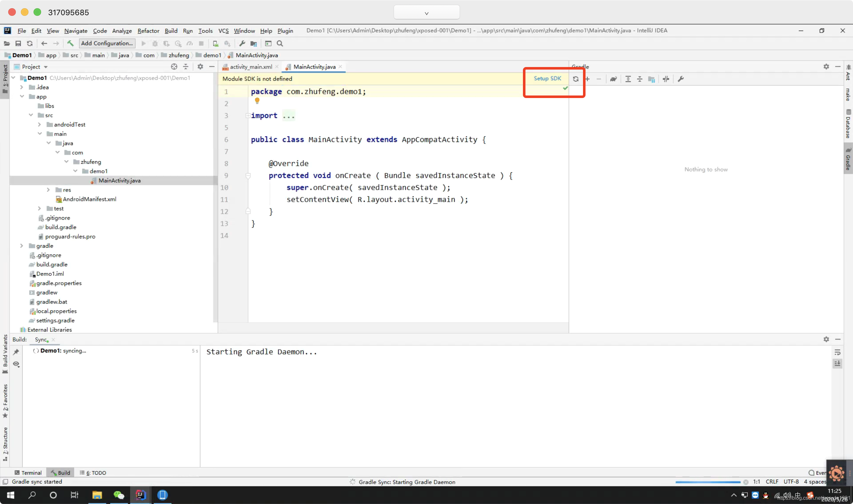Open the Terminal tool tab
This screenshot has width=853, height=504.
(x=28, y=473)
